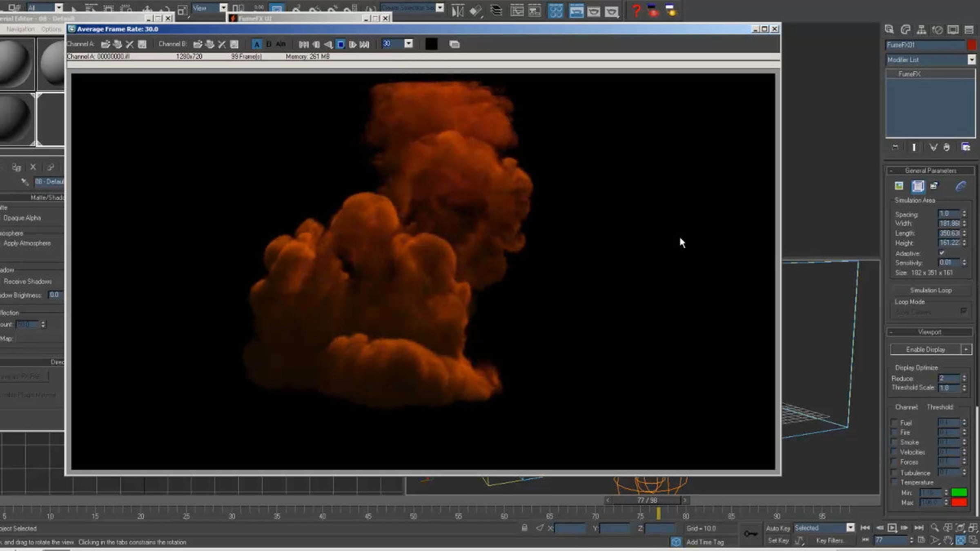
Task: Open the Hierarchy command panel tab
Action: [921, 30]
